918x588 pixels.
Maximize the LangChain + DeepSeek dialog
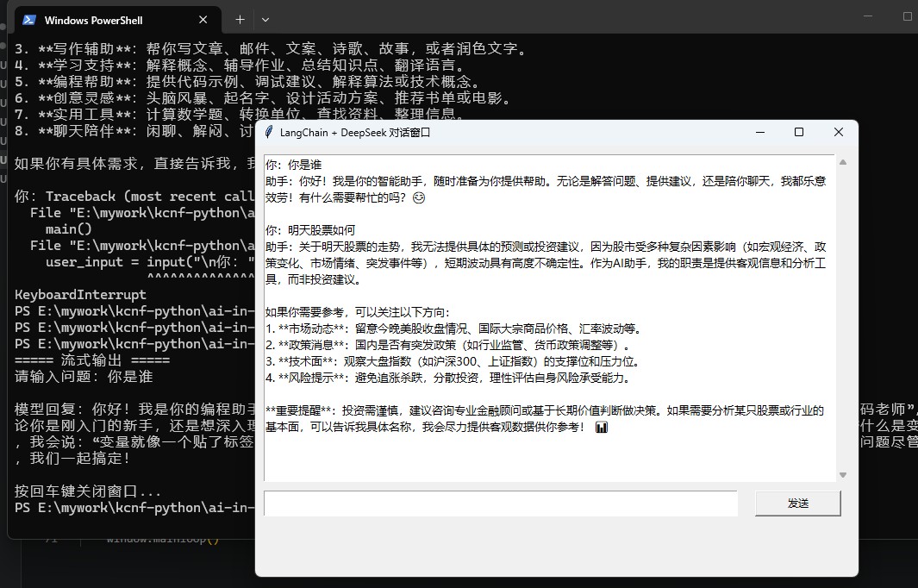[798, 133]
